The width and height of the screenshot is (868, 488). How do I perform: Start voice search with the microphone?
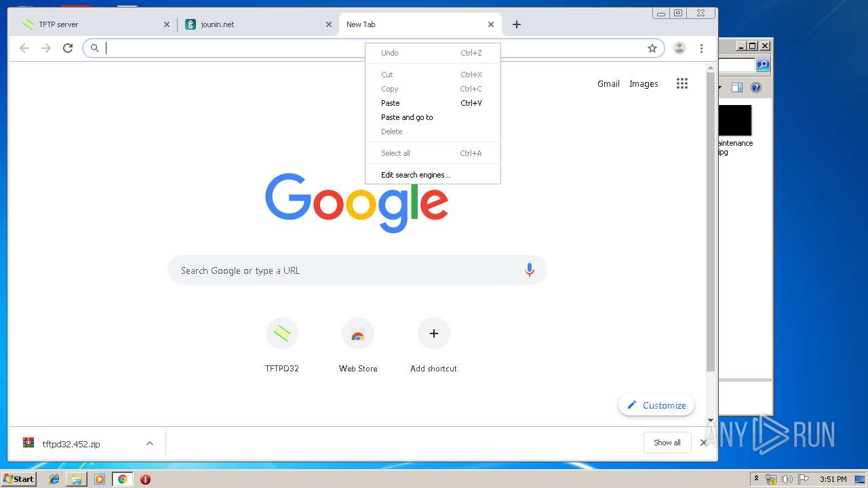(530, 270)
